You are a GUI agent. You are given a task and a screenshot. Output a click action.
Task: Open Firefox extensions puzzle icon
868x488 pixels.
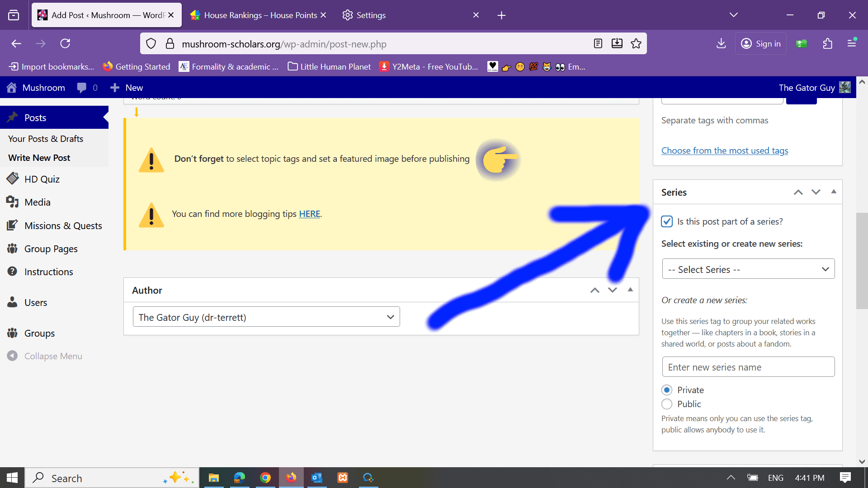coord(827,44)
